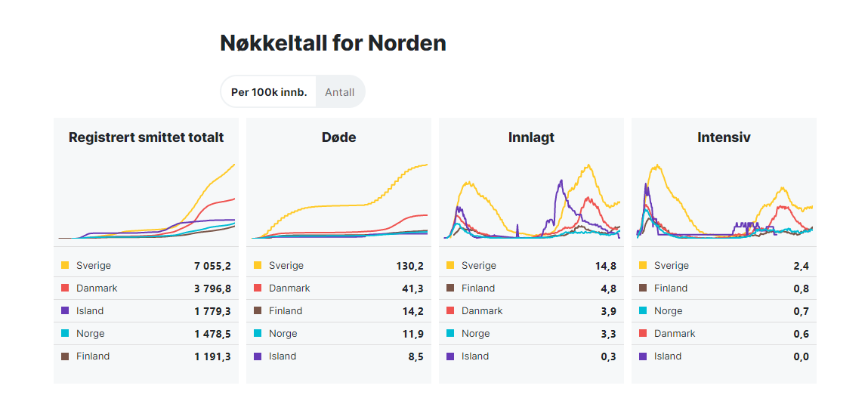The image size is (868, 398).
Task: Click the Intensiv panel title
Action: (724, 138)
